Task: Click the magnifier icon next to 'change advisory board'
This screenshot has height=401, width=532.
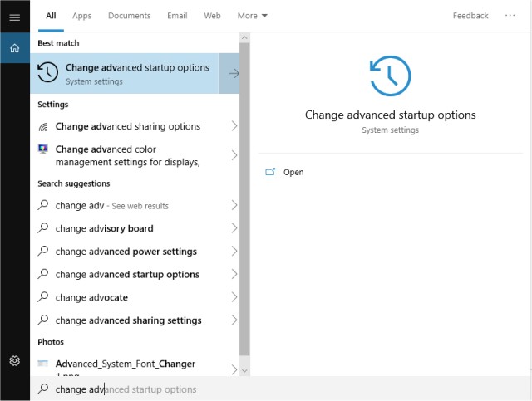Action: click(x=43, y=227)
